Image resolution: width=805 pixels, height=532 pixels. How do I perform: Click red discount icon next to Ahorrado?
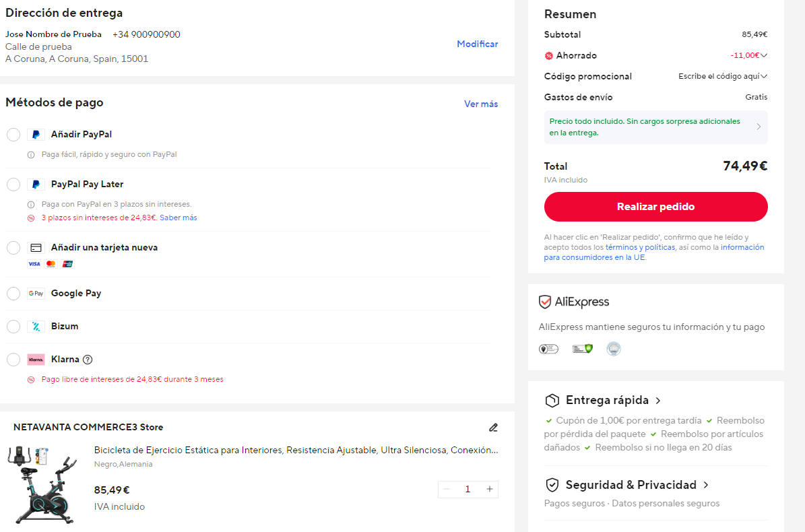tap(549, 56)
